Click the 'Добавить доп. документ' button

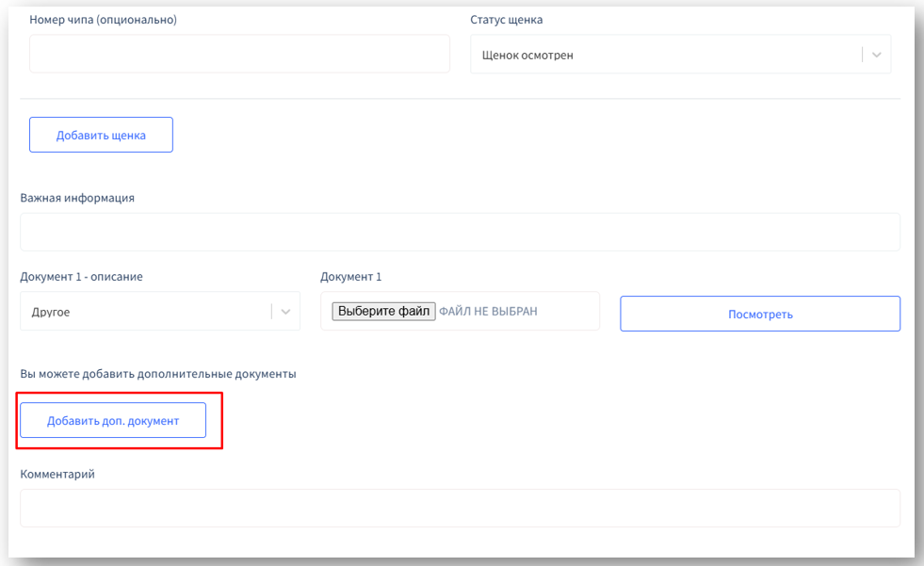point(113,420)
